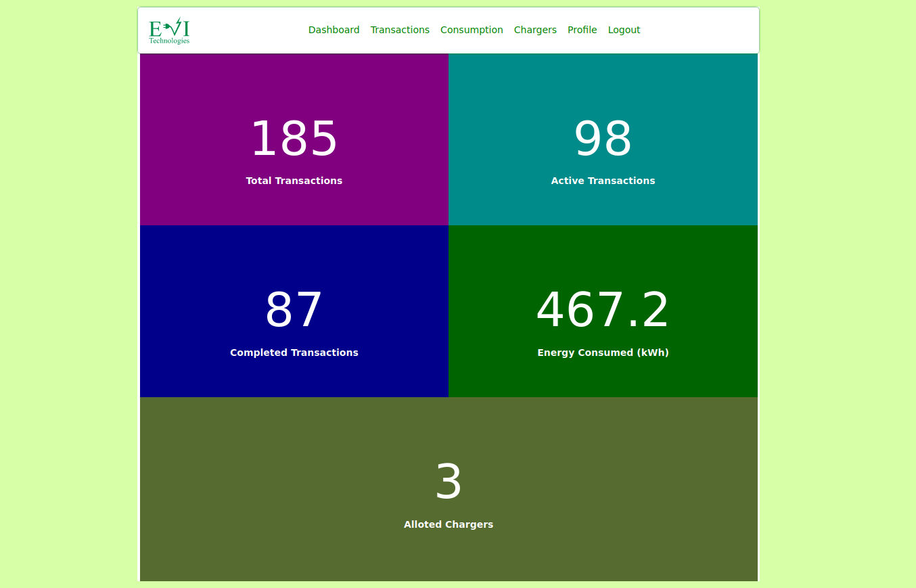Open the Profile page
Viewport: 916px width, 588px height.
pyautogui.click(x=582, y=30)
